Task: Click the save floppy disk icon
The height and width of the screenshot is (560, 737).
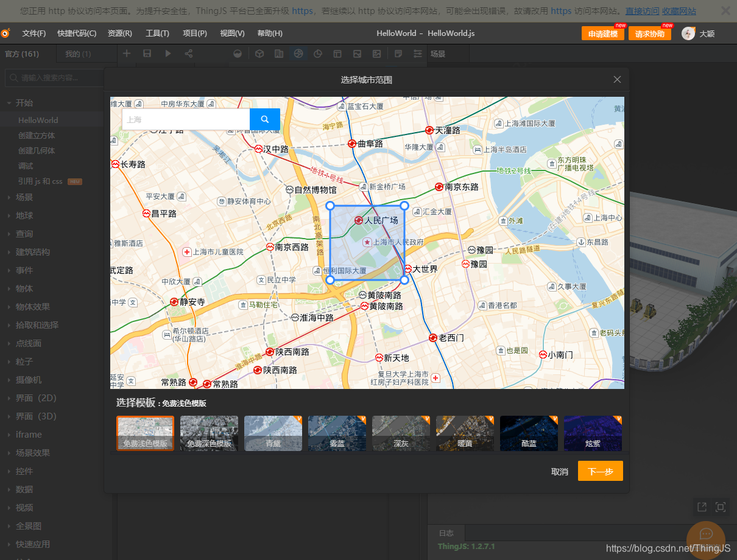Action: pyautogui.click(x=147, y=54)
